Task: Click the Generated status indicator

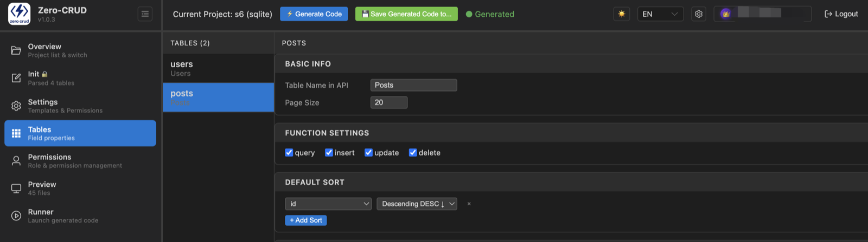Action: (x=490, y=14)
